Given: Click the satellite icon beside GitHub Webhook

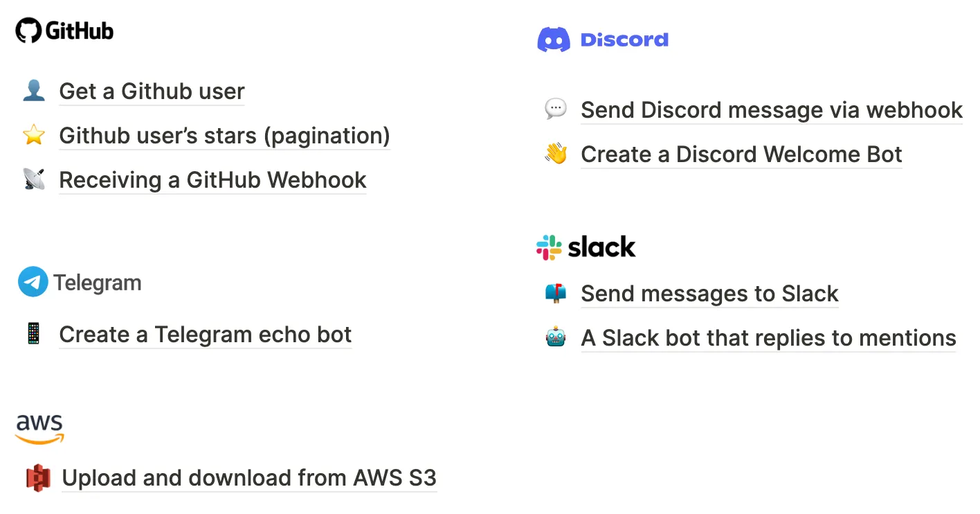Looking at the screenshot, I should click(x=34, y=179).
